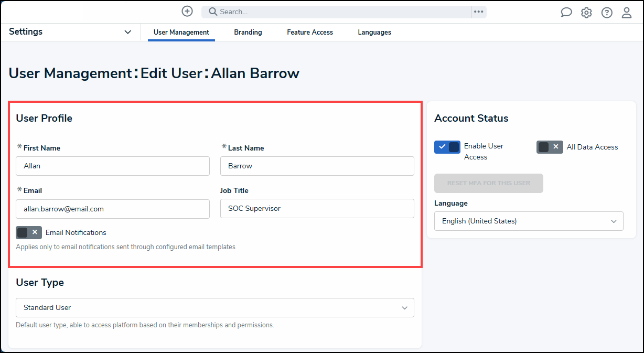Click the Job Title field SOC Supervisor
Viewport: 644px width, 353px height.
[x=317, y=209]
